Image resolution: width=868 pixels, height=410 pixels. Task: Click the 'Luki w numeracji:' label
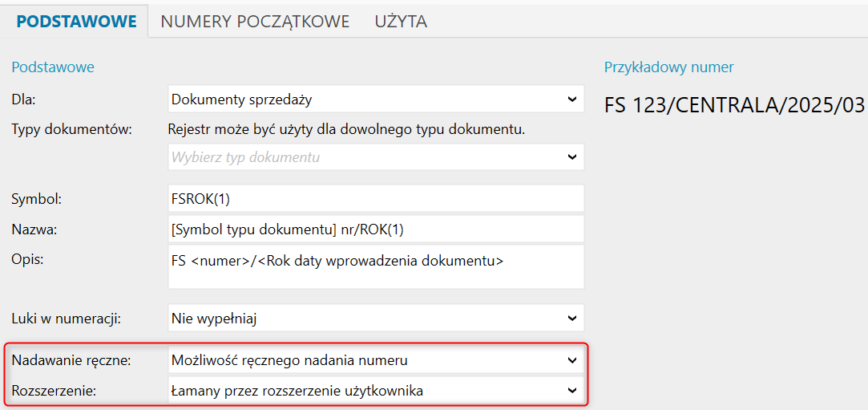[66, 319]
